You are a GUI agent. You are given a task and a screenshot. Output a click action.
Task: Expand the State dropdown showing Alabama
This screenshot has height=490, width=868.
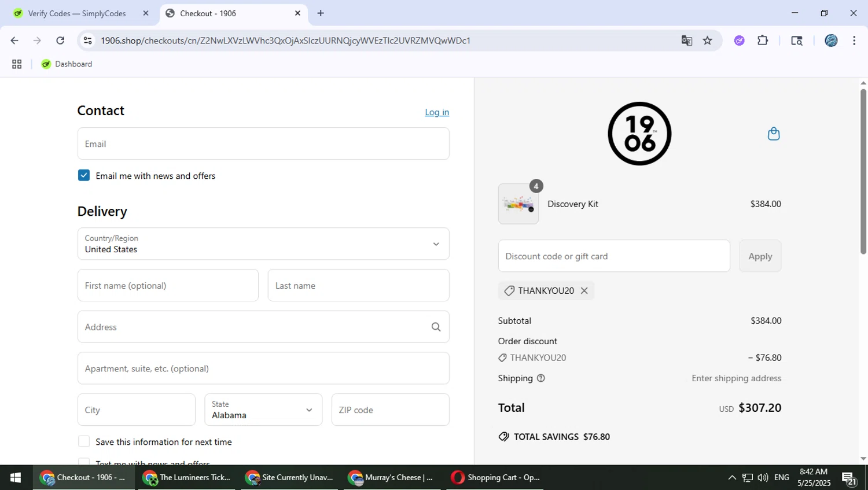(263, 410)
